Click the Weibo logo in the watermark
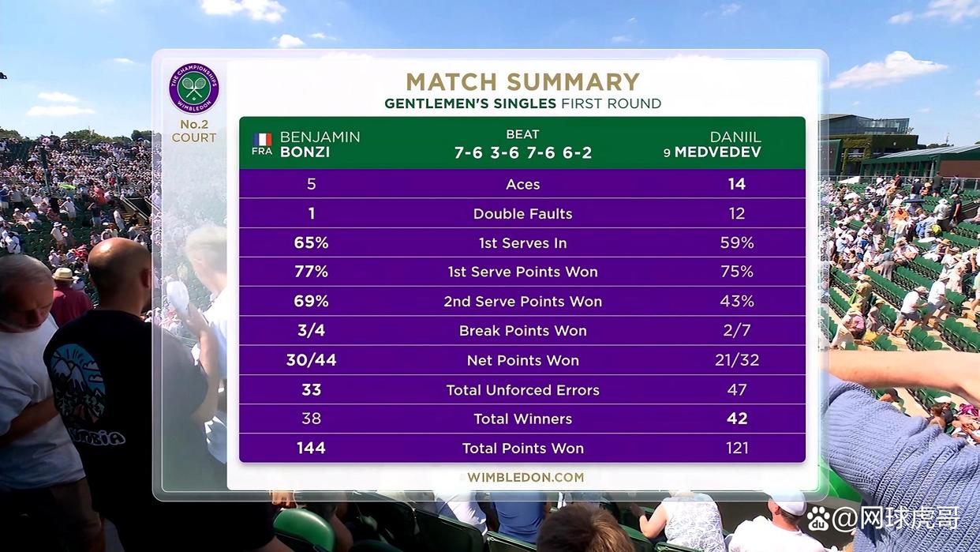 coord(819,519)
